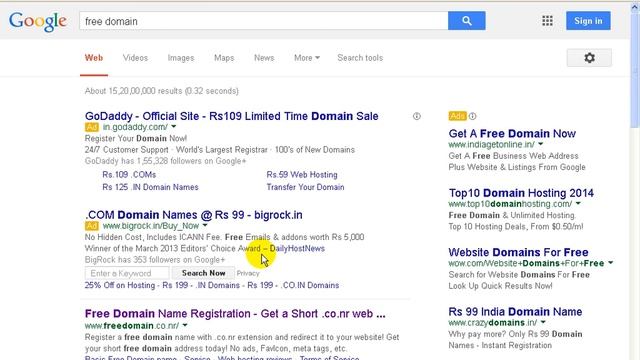This screenshot has height=360, width=640.
Task: Click the scrollbar up arrow
Action: 635,7
